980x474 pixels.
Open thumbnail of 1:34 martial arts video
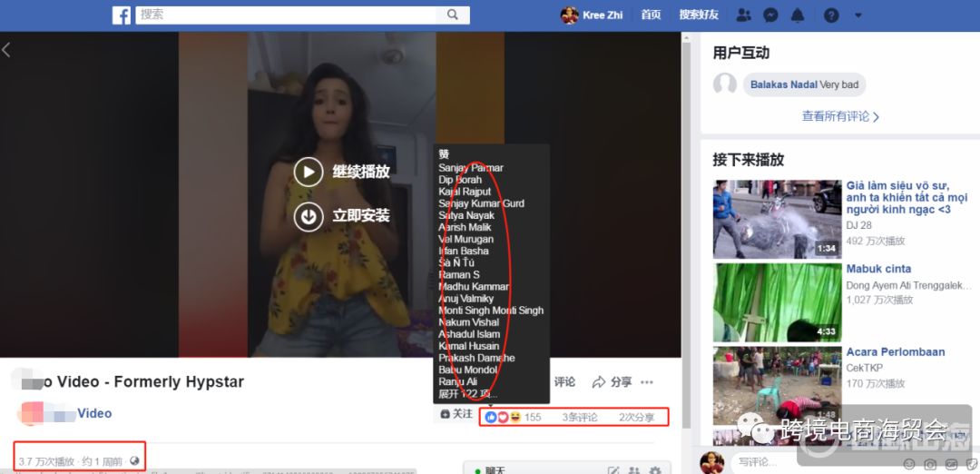[777, 220]
